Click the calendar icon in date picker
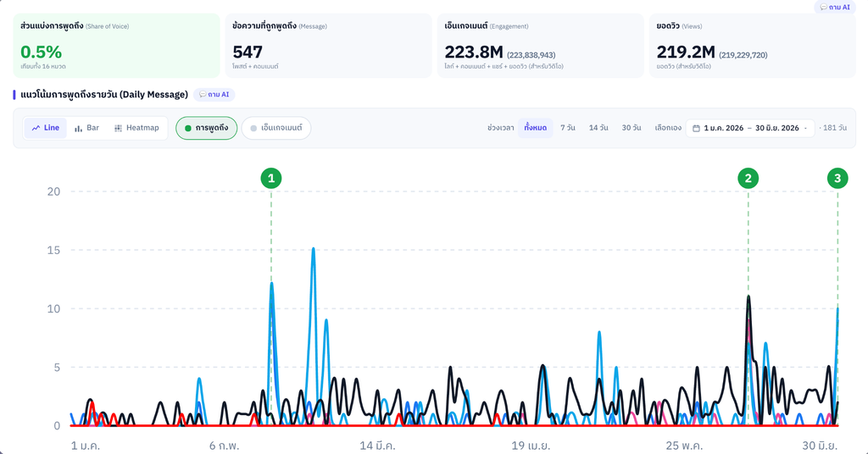The image size is (868, 454). pyautogui.click(x=697, y=128)
